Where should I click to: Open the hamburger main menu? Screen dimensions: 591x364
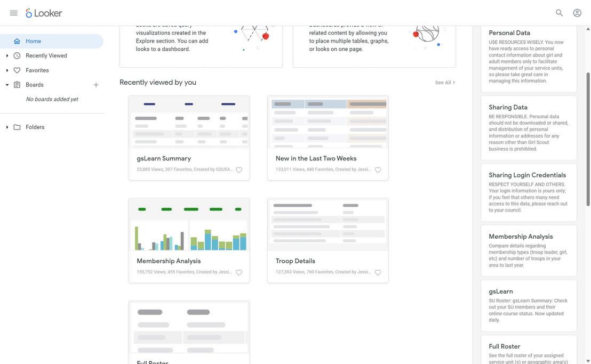coord(13,13)
